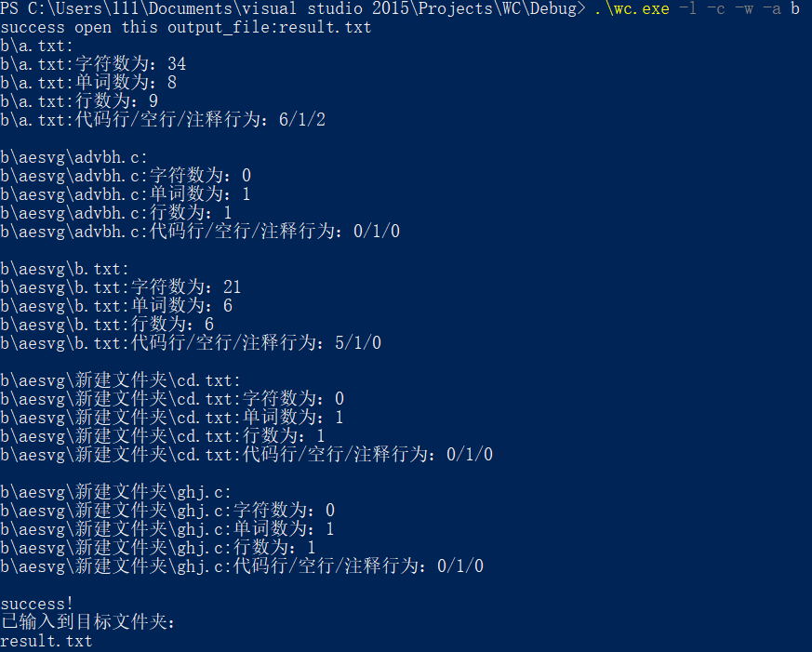Click the b\a.txt word count line showing 8
The width and height of the screenshot is (812, 652).
(x=88, y=83)
